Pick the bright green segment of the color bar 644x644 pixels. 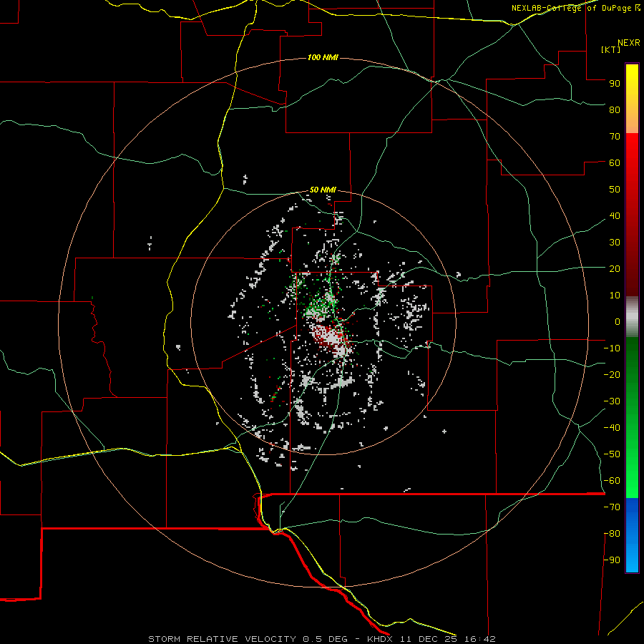pyautogui.click(x=632, y=472)
